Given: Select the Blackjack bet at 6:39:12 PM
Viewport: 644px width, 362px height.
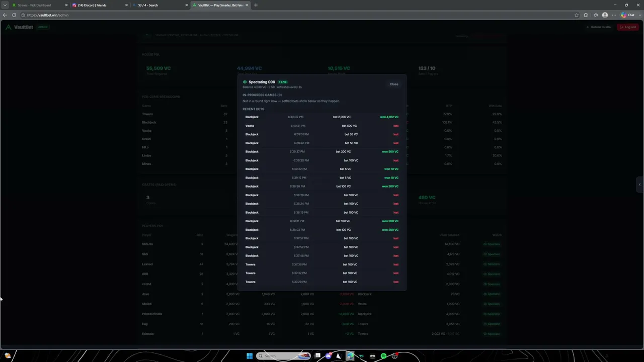Looking at the screenshot, I should pos(322,177).
